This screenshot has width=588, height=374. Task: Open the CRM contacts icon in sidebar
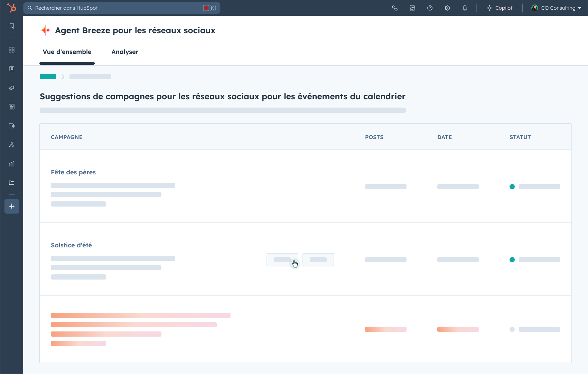pyautogui.click(x=12, y=69)
